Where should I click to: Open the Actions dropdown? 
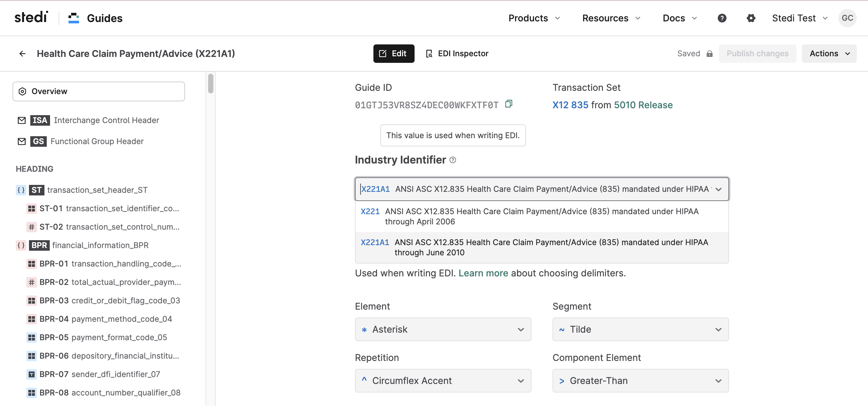point(828,54)
